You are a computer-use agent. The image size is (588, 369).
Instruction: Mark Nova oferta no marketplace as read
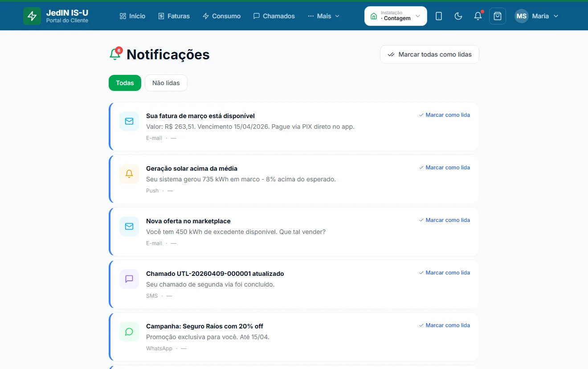[444, 220]
